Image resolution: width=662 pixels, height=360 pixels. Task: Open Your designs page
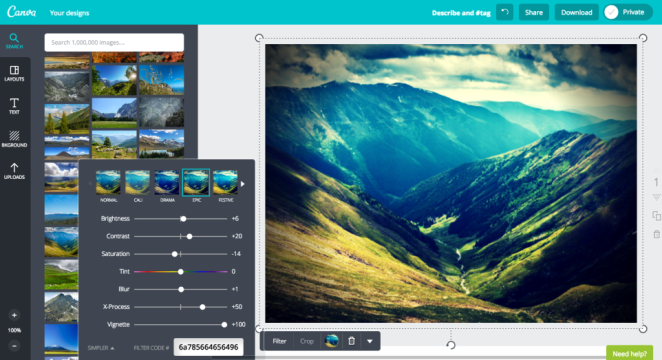click(x=69, y=13)
